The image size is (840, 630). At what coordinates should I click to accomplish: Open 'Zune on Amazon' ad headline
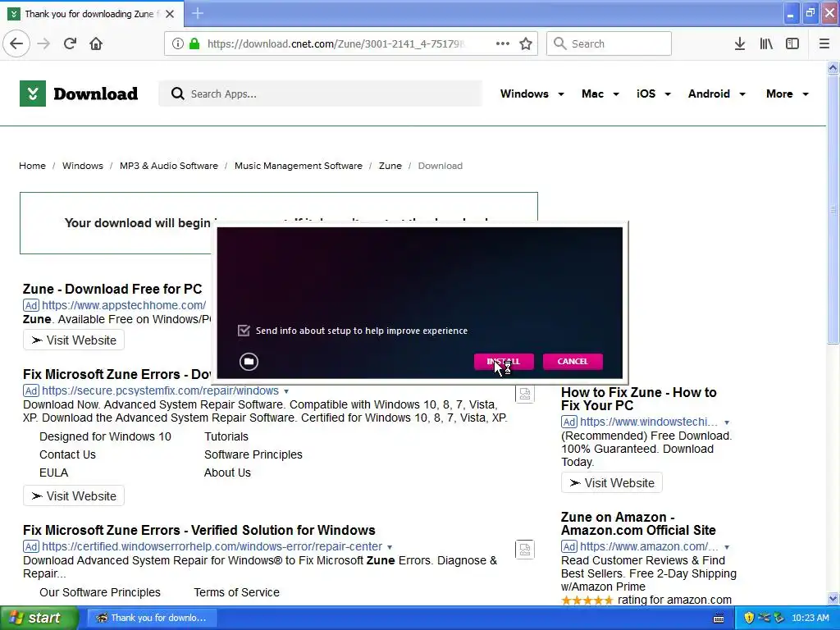(x=638, y=524)
